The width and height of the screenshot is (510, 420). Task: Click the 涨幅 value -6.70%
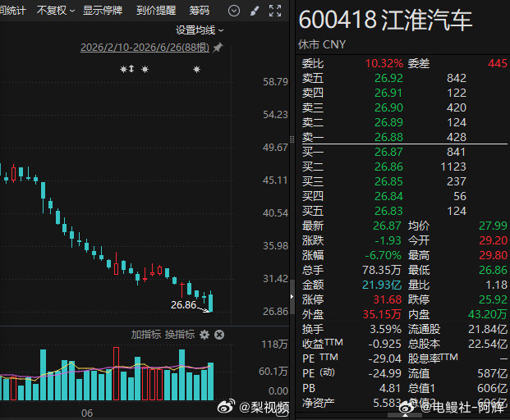point(384,255)
